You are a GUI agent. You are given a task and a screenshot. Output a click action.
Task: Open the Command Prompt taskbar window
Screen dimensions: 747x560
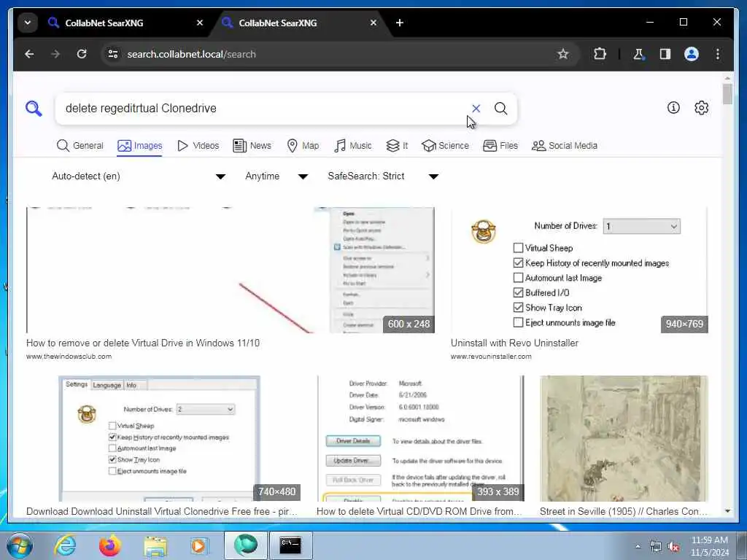(291, 545)
